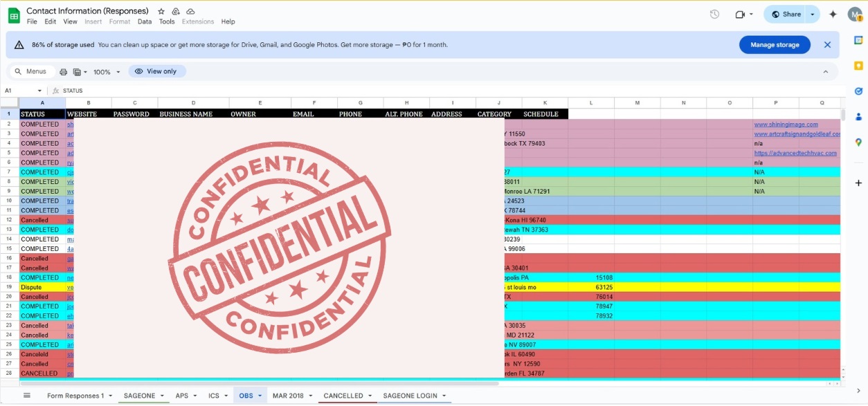The image size is (868, 406).
Task: Select the cell containing 63125
Action: click(x=591, y=287)
